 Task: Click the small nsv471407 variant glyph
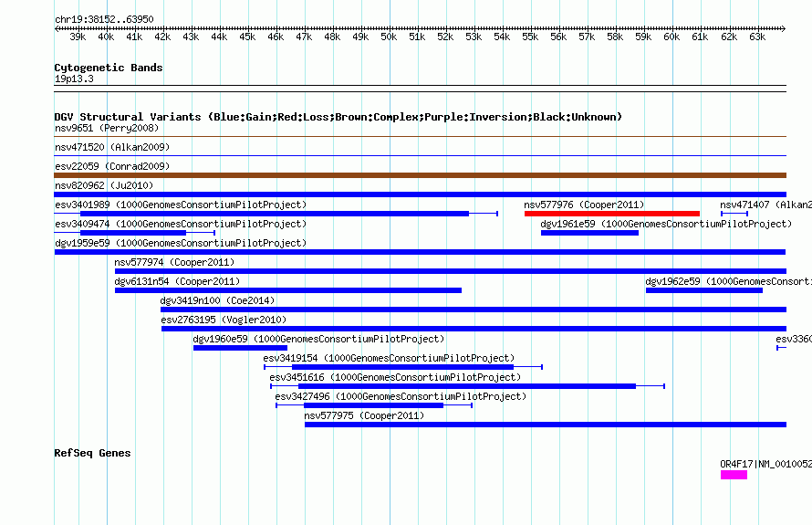(734, 214)
